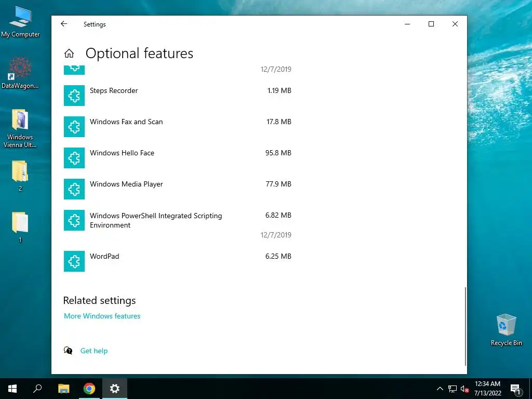Click the PowerShell Integrated Scripting Environment icon
Image resolution: width=532 pixels, height=399 pixels.
tap(74, 220)
